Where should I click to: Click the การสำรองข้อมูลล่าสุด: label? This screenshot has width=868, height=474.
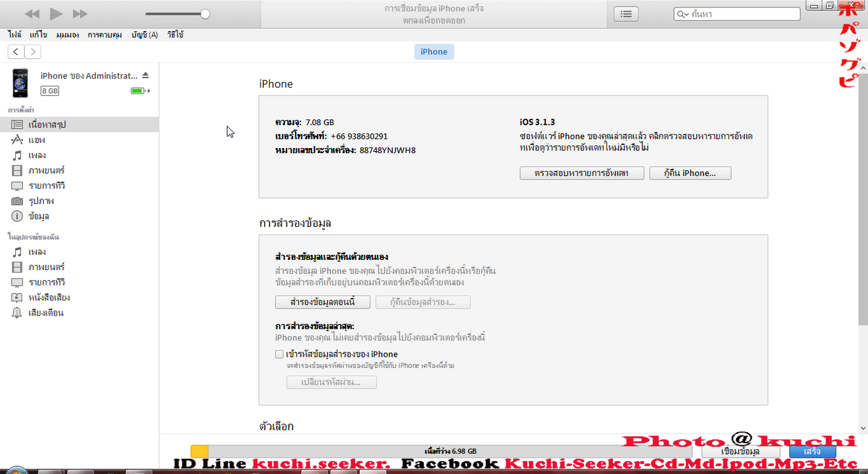click(315, 326)
